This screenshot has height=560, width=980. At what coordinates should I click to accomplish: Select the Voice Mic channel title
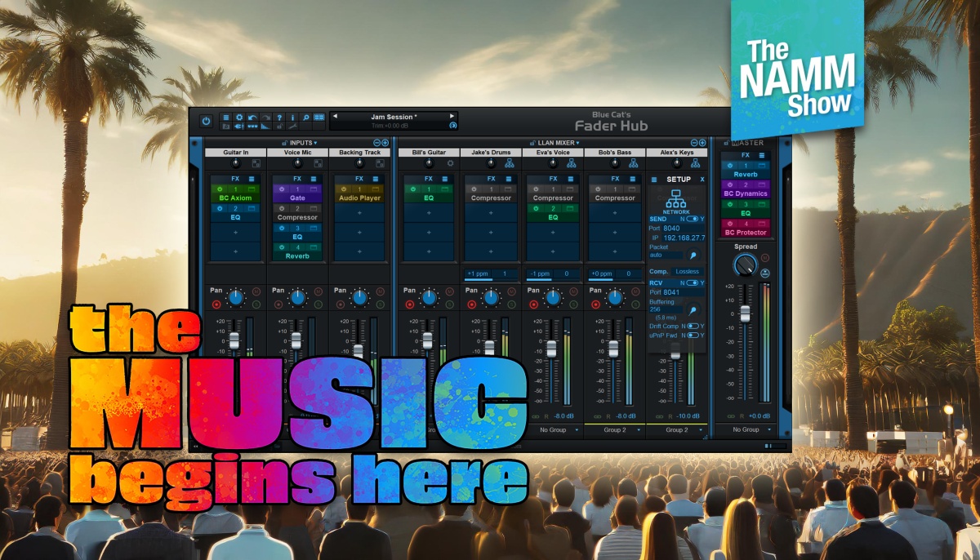[297, 153]
